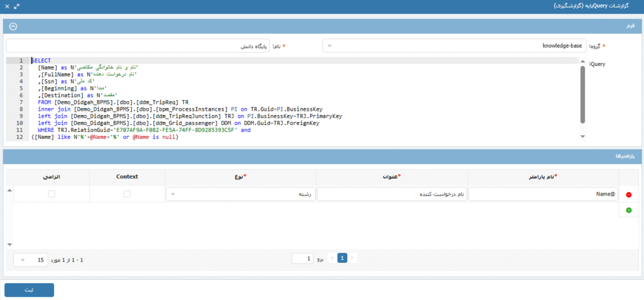Toggle the Context checkbox for @Name
The width and height of the screenshot is (644, 300).
click(x=128, y=194)
